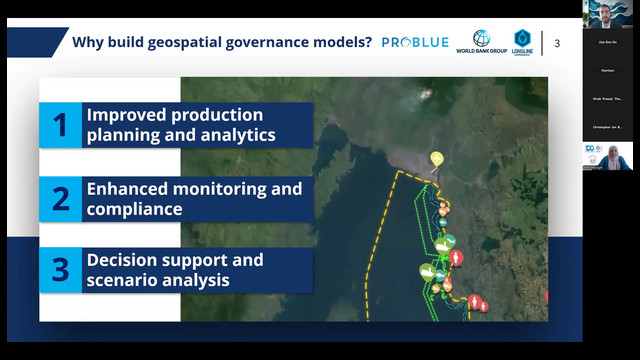The height and width of the screenshot is (360, 640).
Task: Click the orange pin cluster at top of coast
Action: point(444,209)
